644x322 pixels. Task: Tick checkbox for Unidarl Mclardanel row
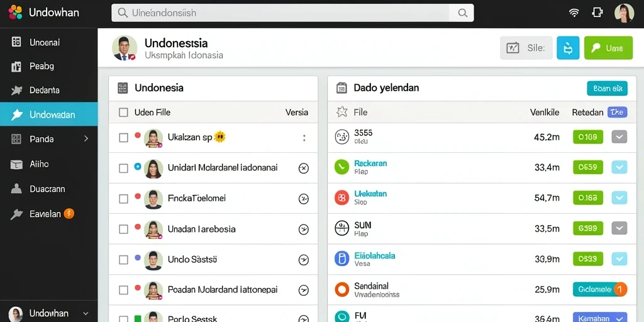point(123,169)
